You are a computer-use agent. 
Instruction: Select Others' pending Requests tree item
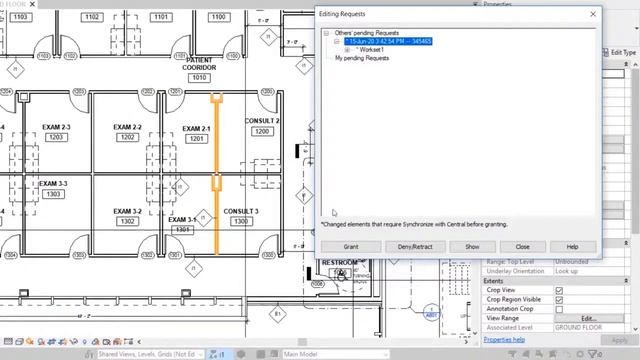point(367,33)
